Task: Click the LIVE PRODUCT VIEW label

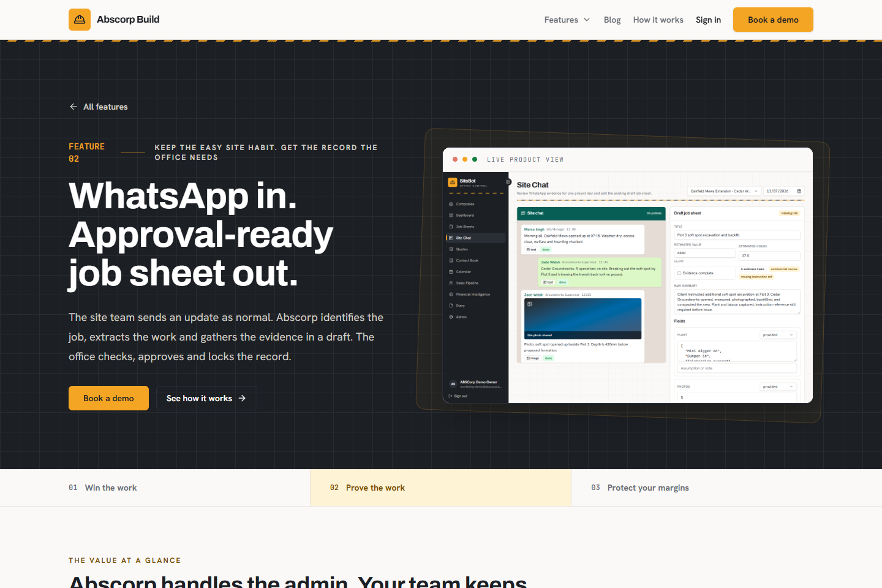Action: click(525, 160)
